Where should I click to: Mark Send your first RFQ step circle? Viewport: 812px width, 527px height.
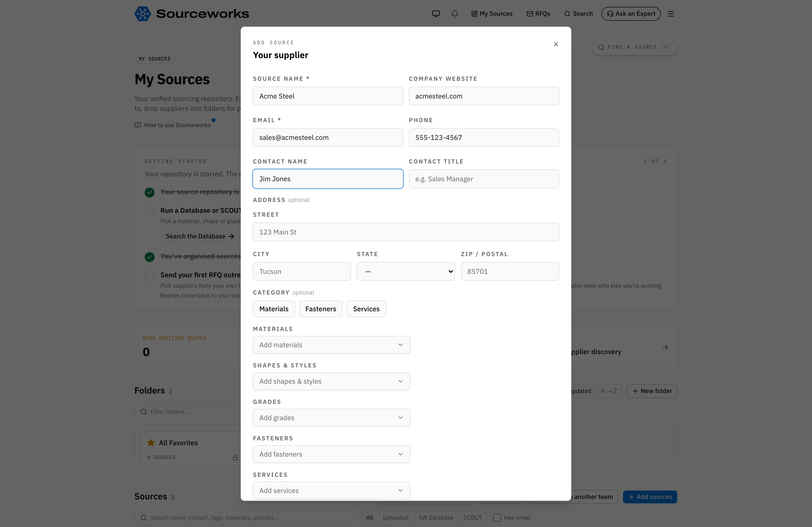(x=149, y=275)
